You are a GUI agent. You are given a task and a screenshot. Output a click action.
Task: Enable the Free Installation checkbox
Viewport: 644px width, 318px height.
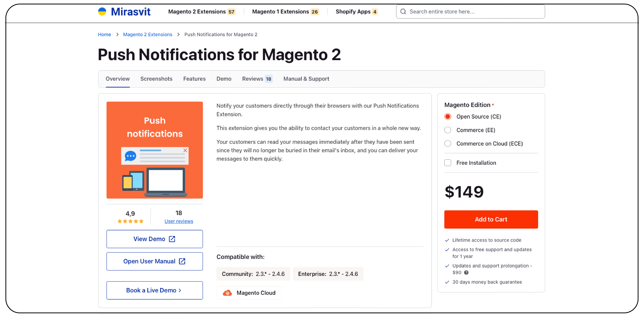coord(448,163)
